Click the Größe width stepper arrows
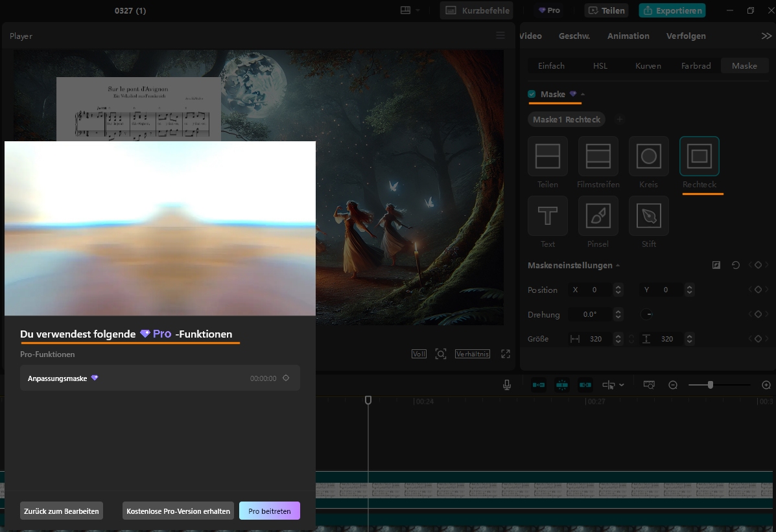The height and width of the screenshot is (532, 776). (x=618, y=339)
